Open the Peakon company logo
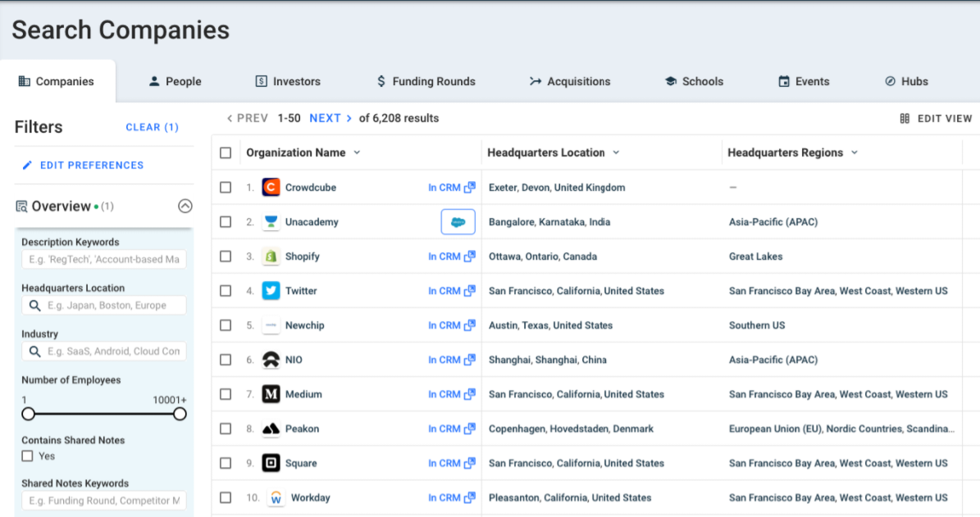This screenshot has width=980, height=517. tap(271, 429)
